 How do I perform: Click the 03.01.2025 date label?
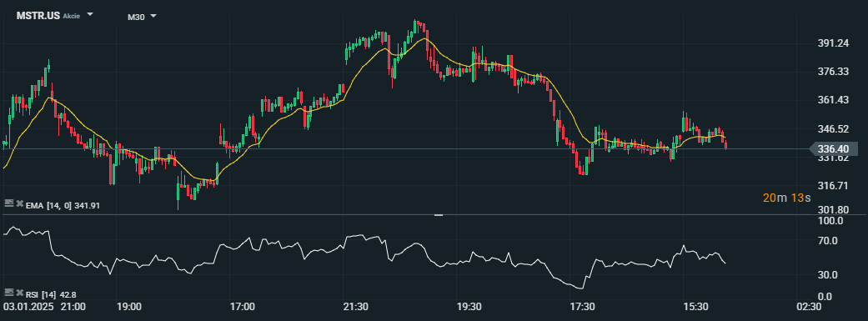coord(28,307)
